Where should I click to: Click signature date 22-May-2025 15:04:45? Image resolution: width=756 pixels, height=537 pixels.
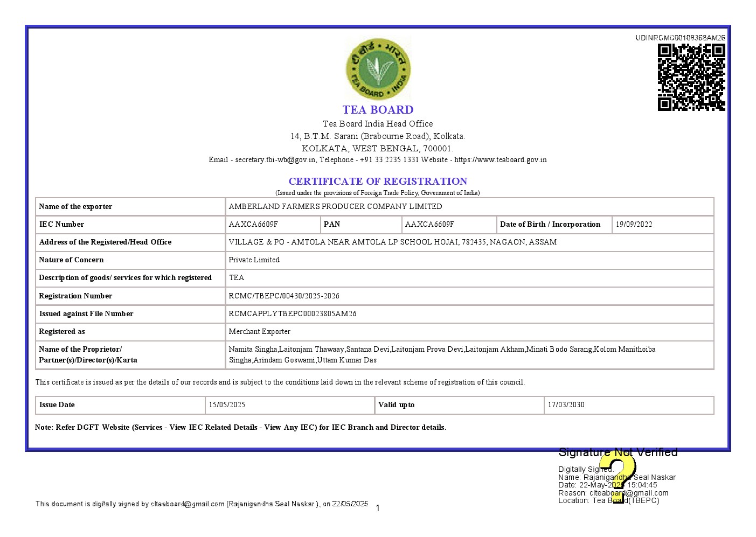(608, 485)
